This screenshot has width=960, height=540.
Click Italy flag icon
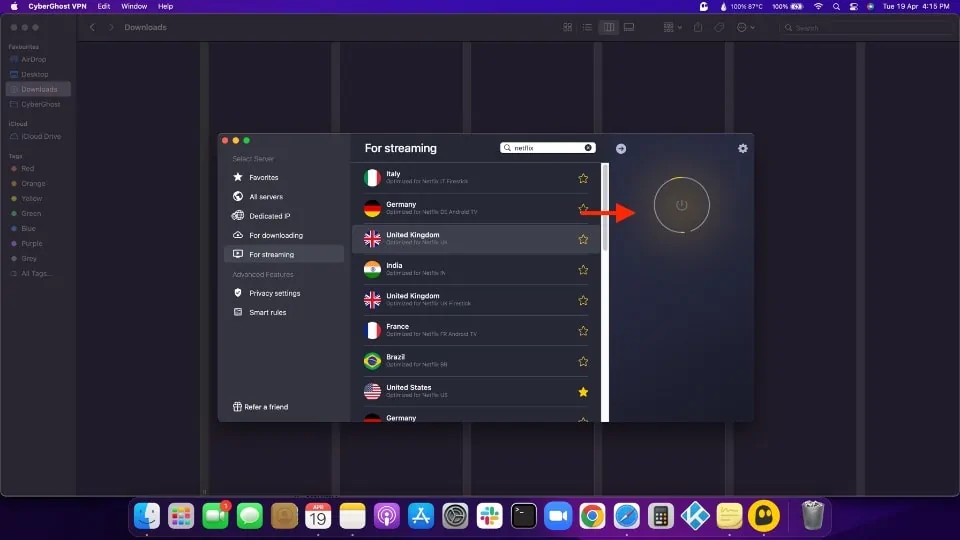(x=372, y=178)
